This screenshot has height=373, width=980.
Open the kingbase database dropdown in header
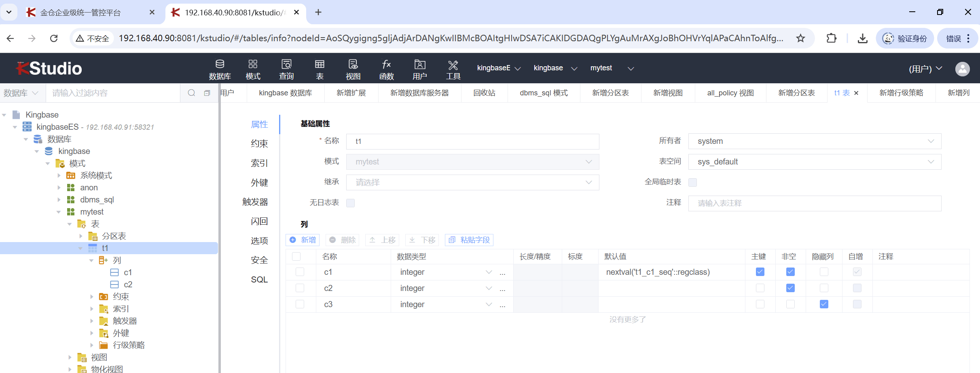pos(555,68)
